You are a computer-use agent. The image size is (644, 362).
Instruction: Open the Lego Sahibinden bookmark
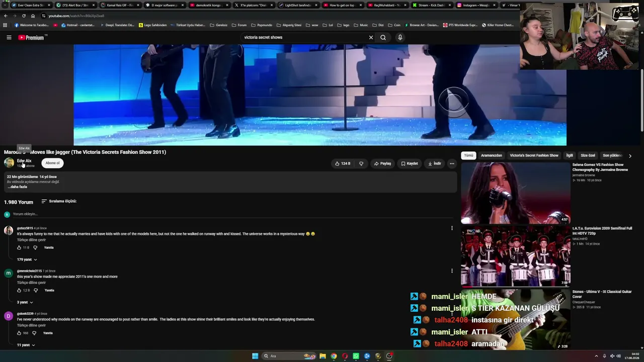pyautogui.click(x=152, y=25)
